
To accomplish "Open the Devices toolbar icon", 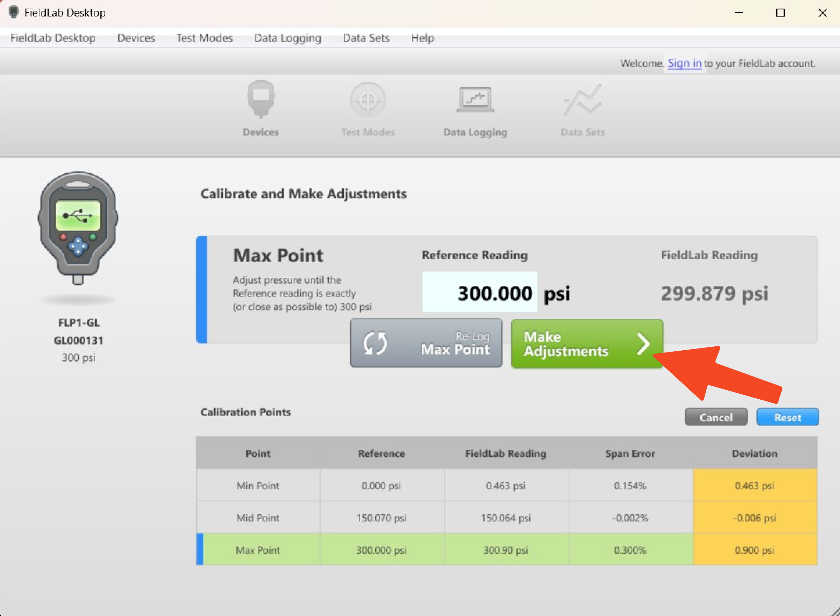I will click(261, 109).
